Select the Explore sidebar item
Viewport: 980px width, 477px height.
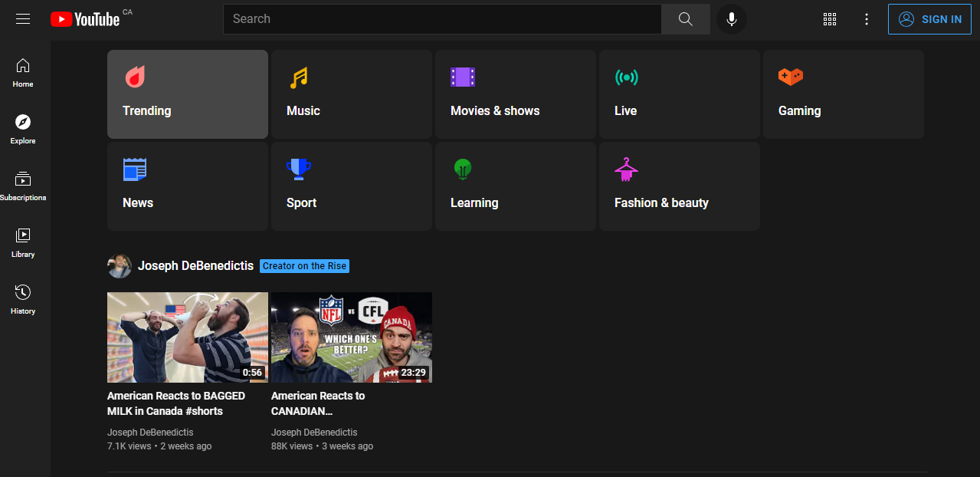pyautogui.click(x=23, y=130)
